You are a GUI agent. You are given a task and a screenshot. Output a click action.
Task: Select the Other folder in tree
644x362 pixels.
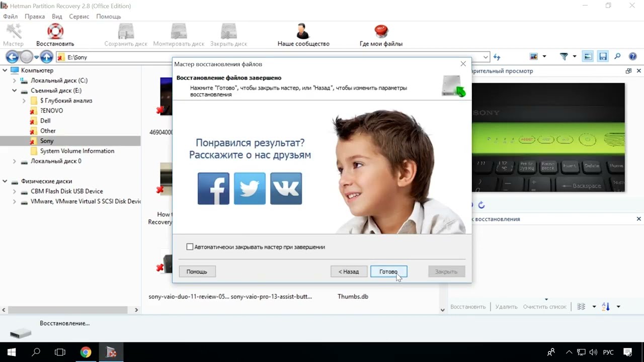coord(48,131)
